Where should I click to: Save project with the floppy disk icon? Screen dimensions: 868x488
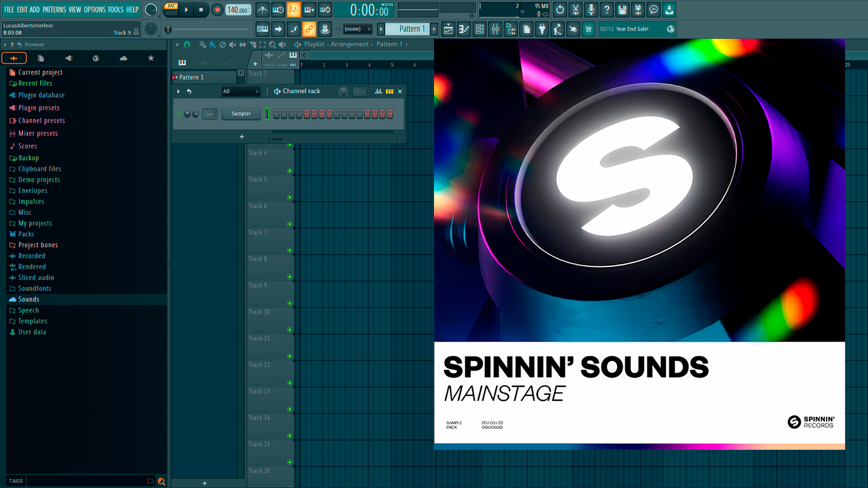[622, 10]
